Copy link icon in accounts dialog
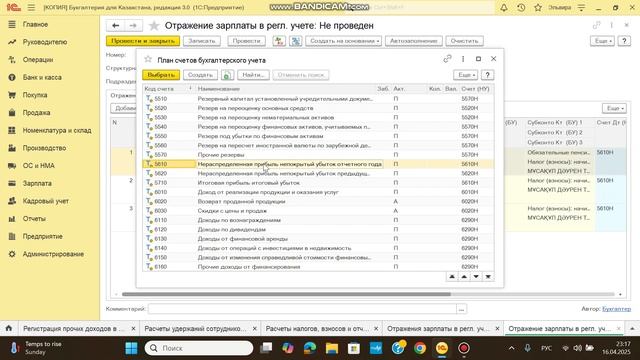 [447, 59]
